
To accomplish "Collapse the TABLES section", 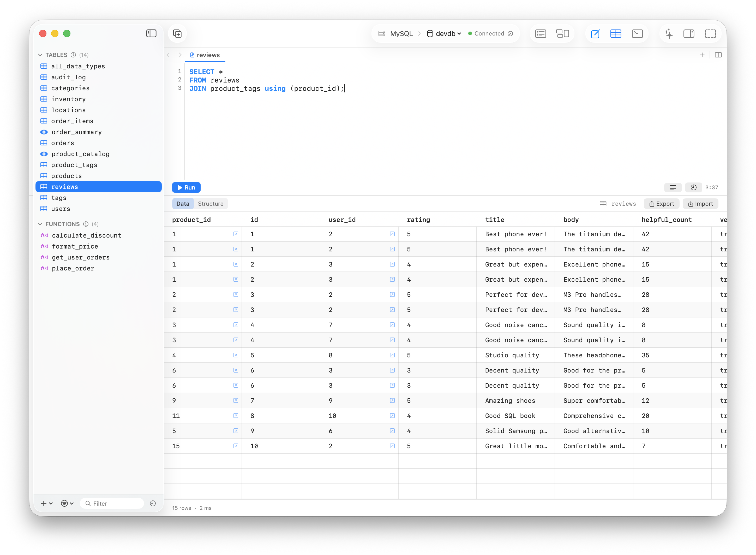I will pos(40,55).
